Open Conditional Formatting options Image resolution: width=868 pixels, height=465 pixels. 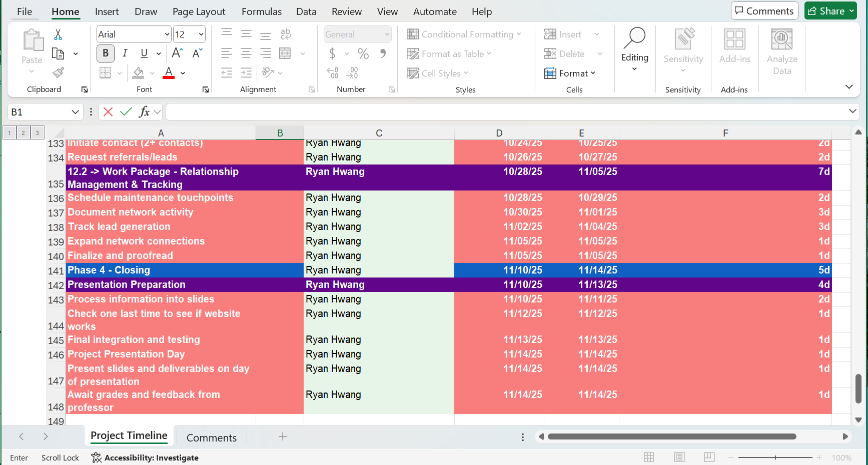[464, 34]
